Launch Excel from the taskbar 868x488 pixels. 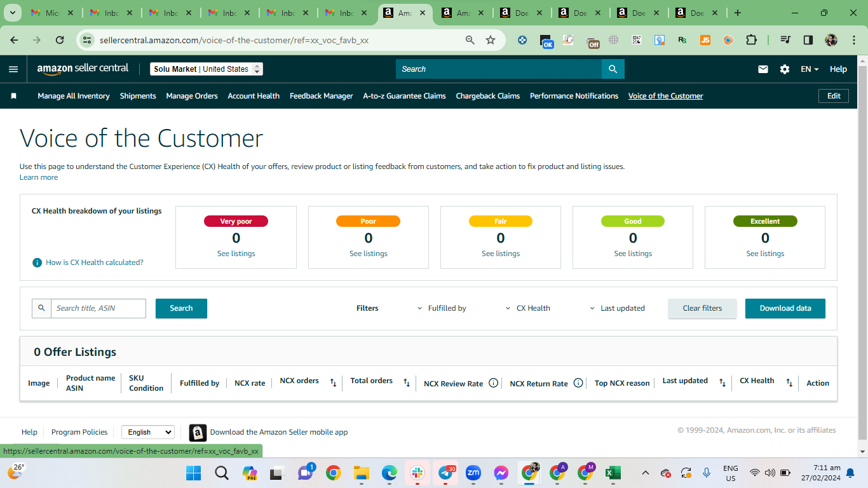point(613,473)
